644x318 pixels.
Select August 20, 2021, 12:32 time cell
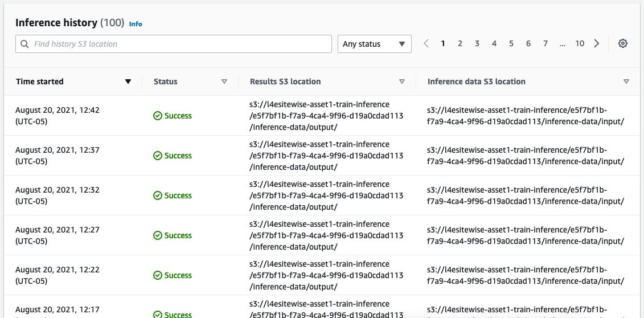tap(58, 195)
